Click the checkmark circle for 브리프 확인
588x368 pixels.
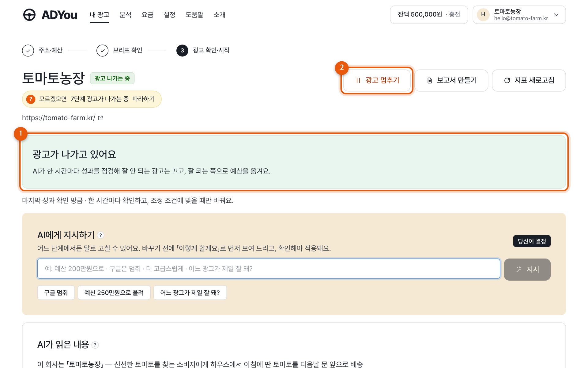[x=102, y=51]
